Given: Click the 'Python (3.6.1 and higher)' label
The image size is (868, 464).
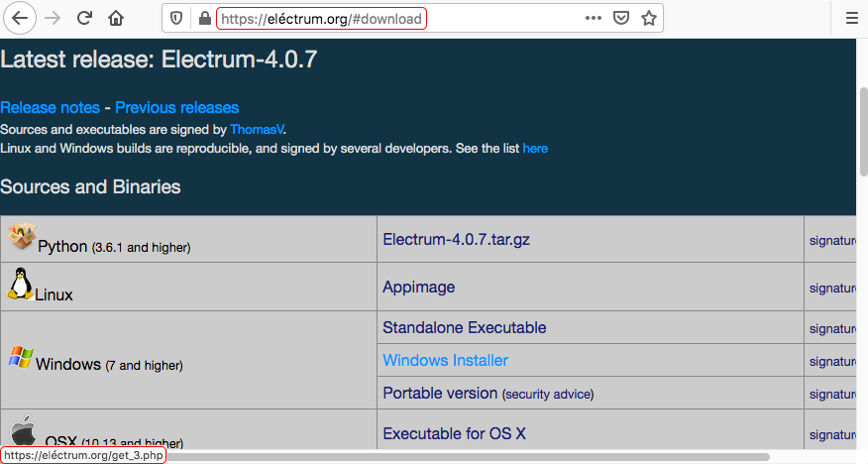Looking at the screenshot, I should pyautogui.click(x=114, y=247).
